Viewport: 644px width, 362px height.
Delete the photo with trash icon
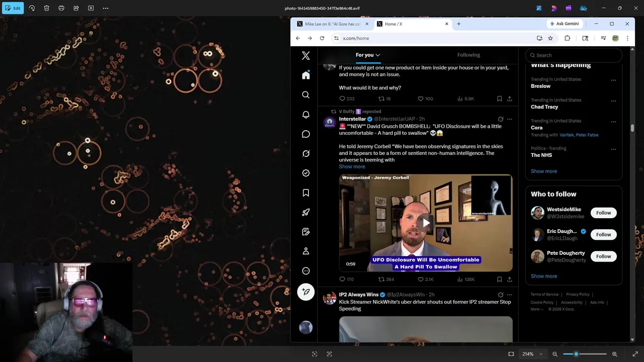[46, 8]
